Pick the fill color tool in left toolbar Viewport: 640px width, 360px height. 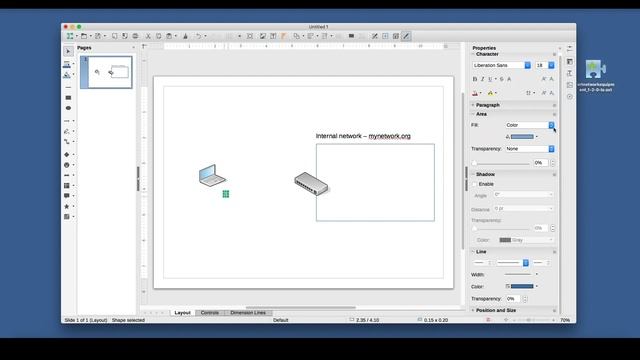(67, 75)
